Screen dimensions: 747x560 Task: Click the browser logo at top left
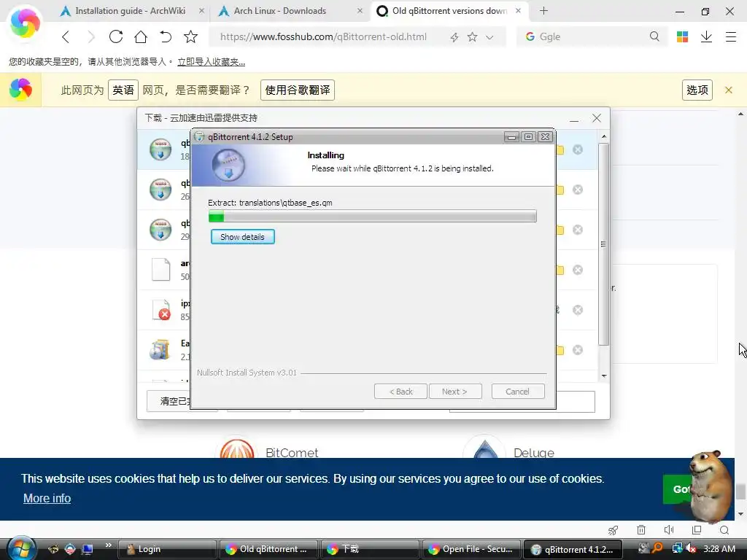point(25,23)
